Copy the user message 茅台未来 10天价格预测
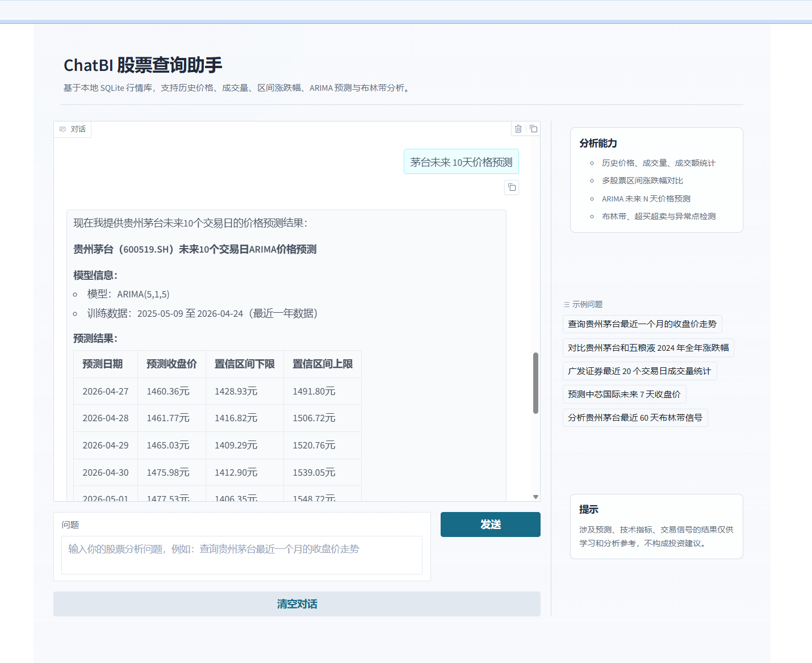 pyautogui.click(x=512, y=187)
